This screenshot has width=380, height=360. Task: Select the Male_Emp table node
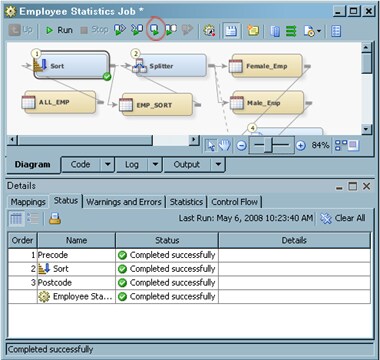(267, 103)
